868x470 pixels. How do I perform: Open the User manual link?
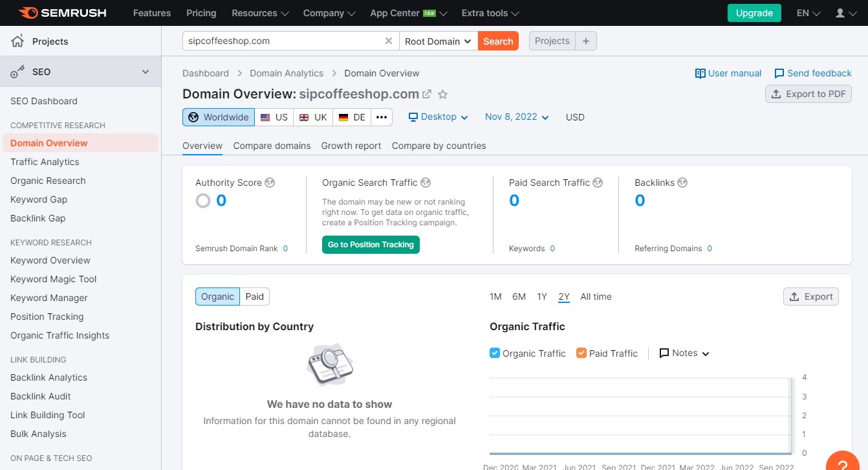pyautogui.click(x=728, y=73)
